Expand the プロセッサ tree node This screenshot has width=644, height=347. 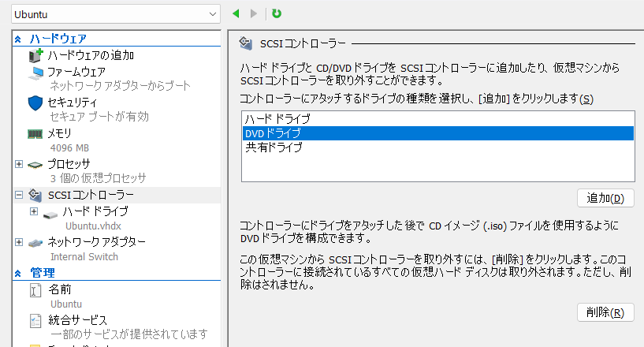point(19,164)
